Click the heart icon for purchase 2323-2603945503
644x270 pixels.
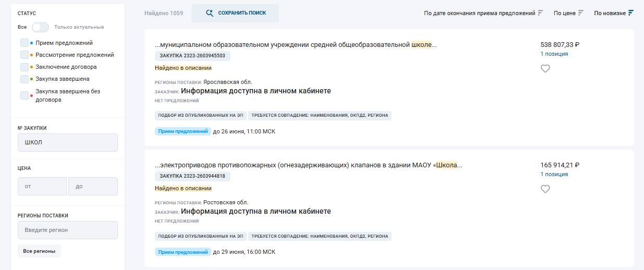click(x=545, y=68)
